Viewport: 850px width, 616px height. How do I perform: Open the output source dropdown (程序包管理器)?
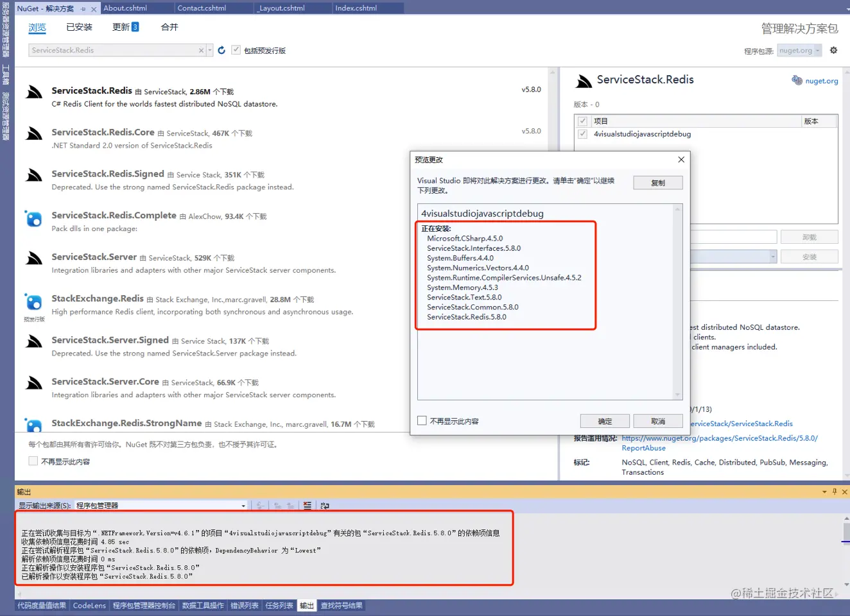[243, 506]
